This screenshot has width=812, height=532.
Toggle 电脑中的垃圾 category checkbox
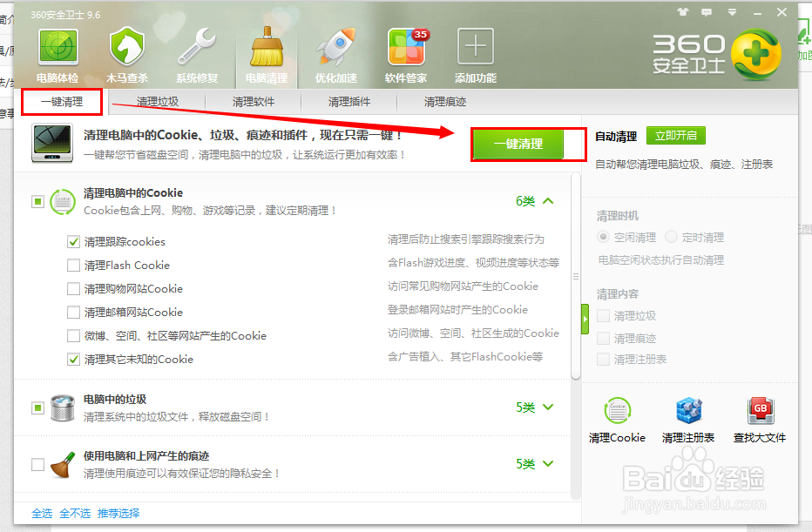point(37,407)
